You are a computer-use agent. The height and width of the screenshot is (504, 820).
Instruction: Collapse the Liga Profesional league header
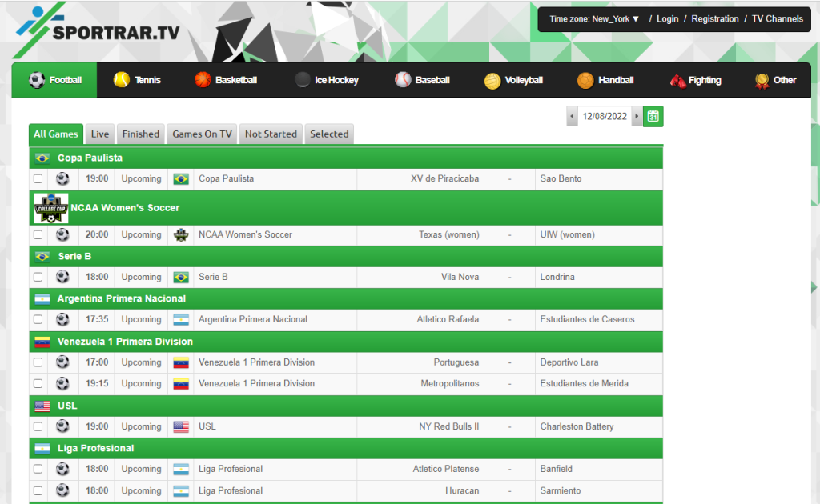click(x=346, y=448)
